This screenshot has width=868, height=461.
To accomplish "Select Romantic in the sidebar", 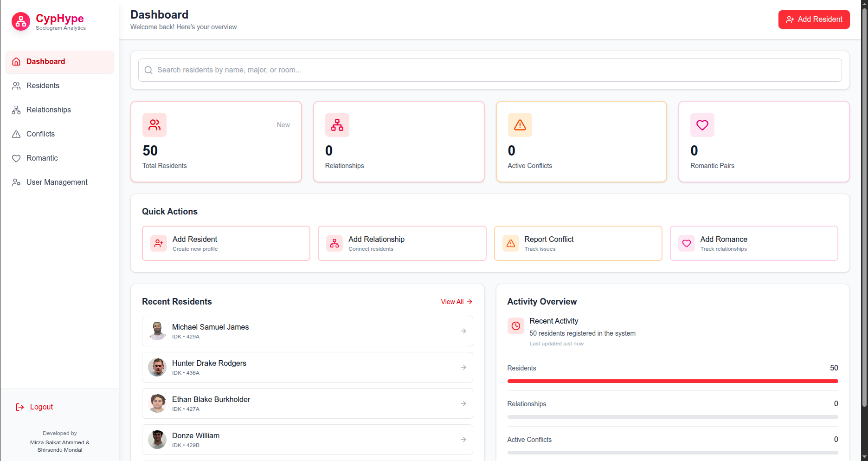I will tap(60, 158).
